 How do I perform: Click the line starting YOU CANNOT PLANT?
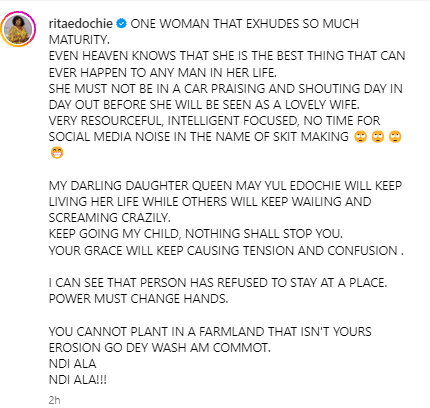[x=210, y=332]
